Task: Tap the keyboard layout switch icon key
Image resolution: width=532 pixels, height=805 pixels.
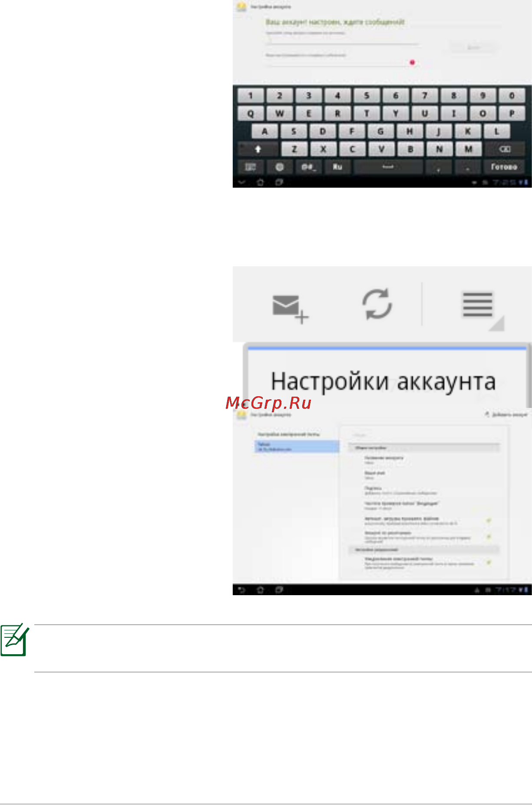Action: [251, 167]
